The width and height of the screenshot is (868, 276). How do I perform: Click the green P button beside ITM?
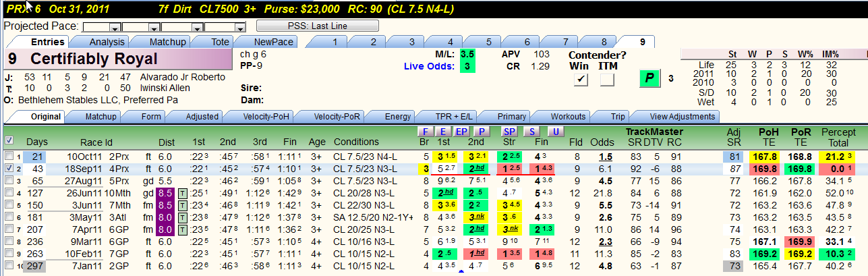[650, 78]
